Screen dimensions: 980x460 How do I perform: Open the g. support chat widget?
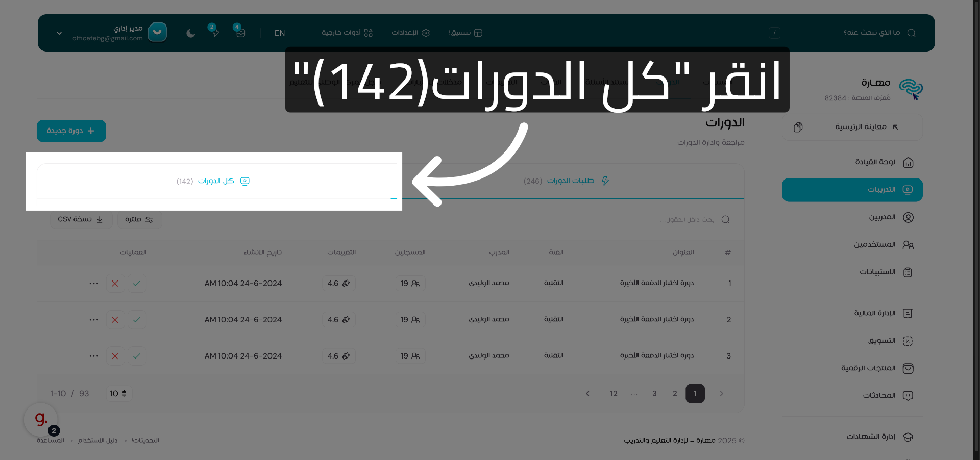[x=40, y=419]
